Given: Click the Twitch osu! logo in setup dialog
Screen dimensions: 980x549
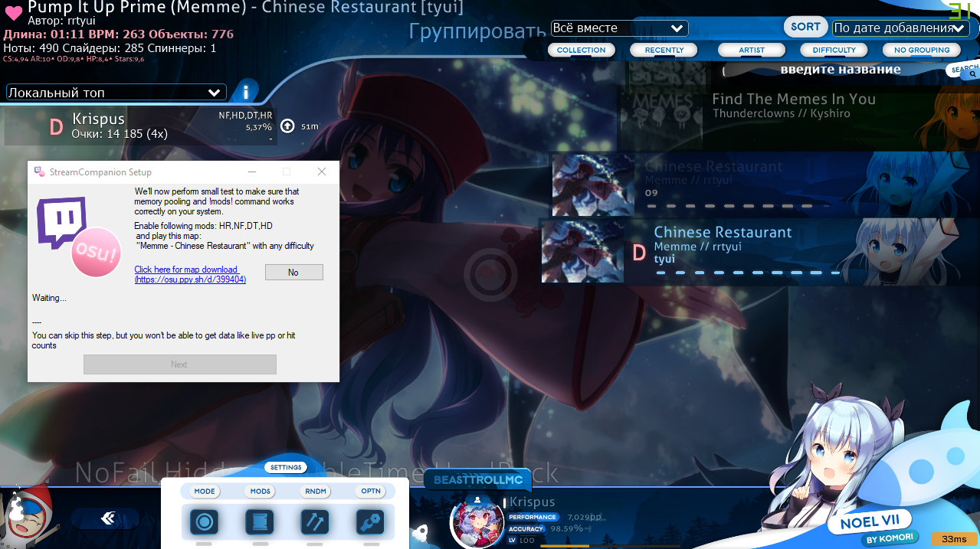Looking at the screenshot, I should point(80,236).
